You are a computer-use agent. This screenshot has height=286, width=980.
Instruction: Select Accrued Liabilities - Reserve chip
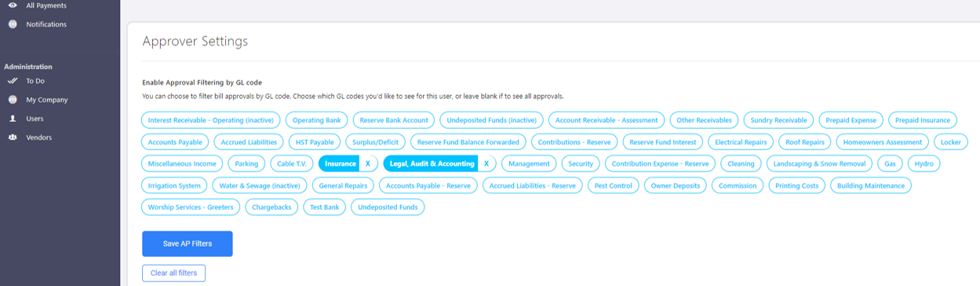coord(532,185)
